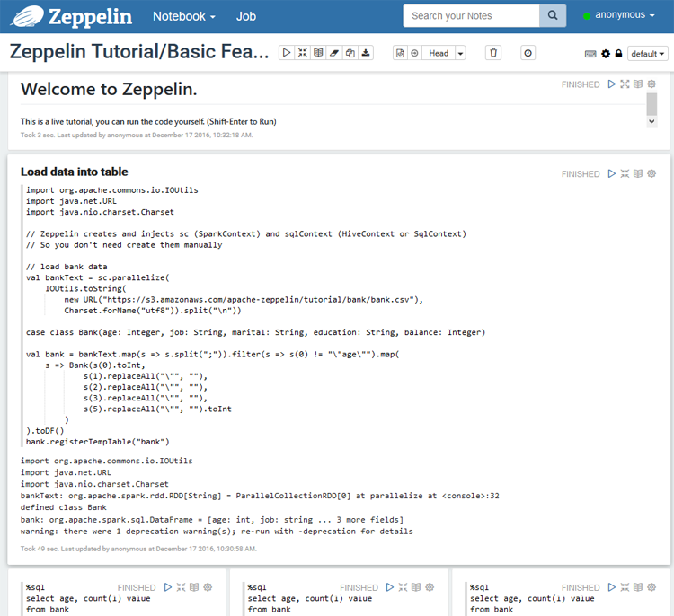Open the keyboard shortcuts list
The width and height of the screenshot is (674, 616).
[x=590, y=54]
